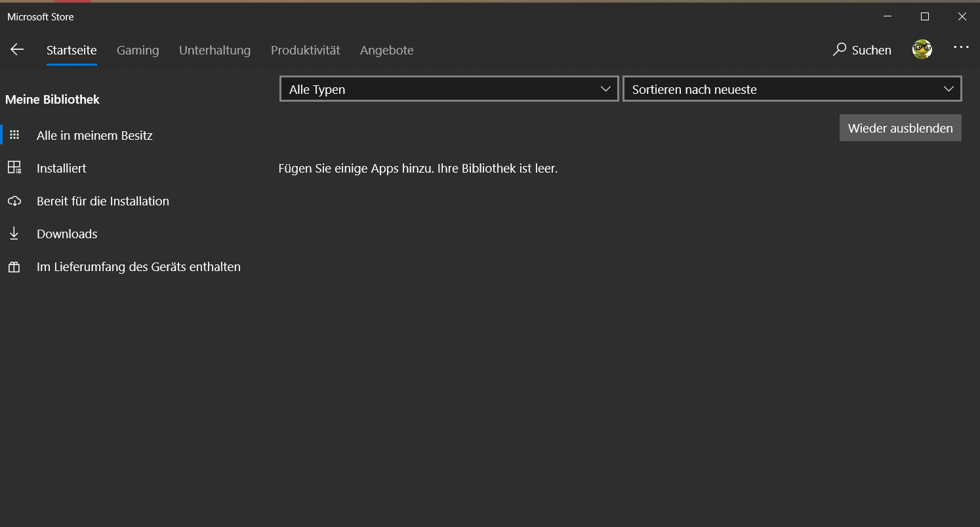Click the gift box icon
Image resolution: width=980 pixels, height=527 pixels.
tap(14, 266)
